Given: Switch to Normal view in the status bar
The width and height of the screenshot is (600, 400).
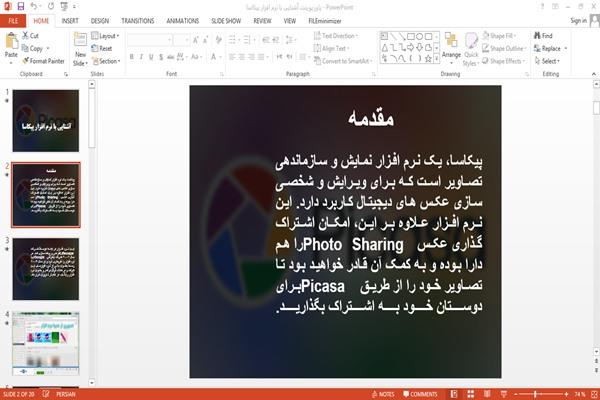Looking at the screenshot, I should pos(454,394).
